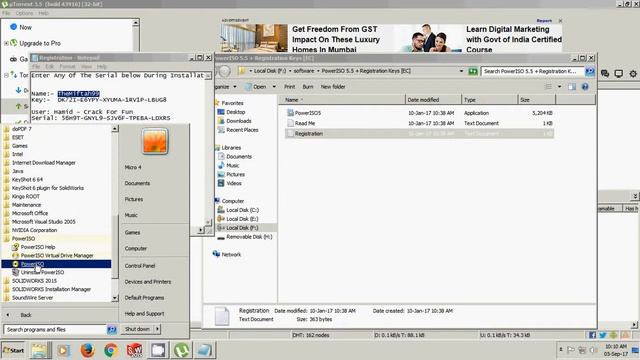Open SolidWorks from the taskbar
The height and width of the screenshot is (360, 640).
pyautogui.click(x=134, y=350)
